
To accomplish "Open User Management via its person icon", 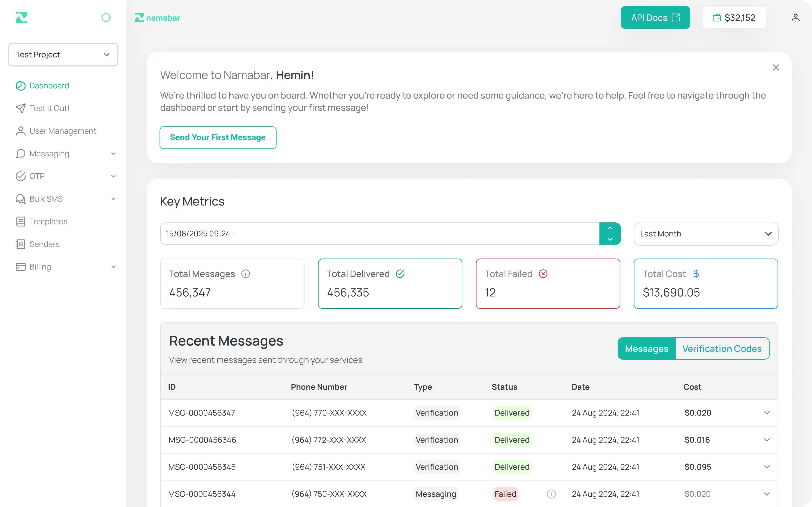I will pos(21,131).
